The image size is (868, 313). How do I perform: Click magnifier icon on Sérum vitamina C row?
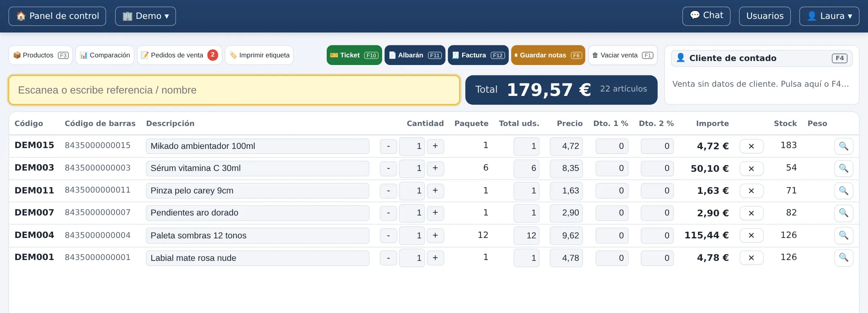(843, 169)
